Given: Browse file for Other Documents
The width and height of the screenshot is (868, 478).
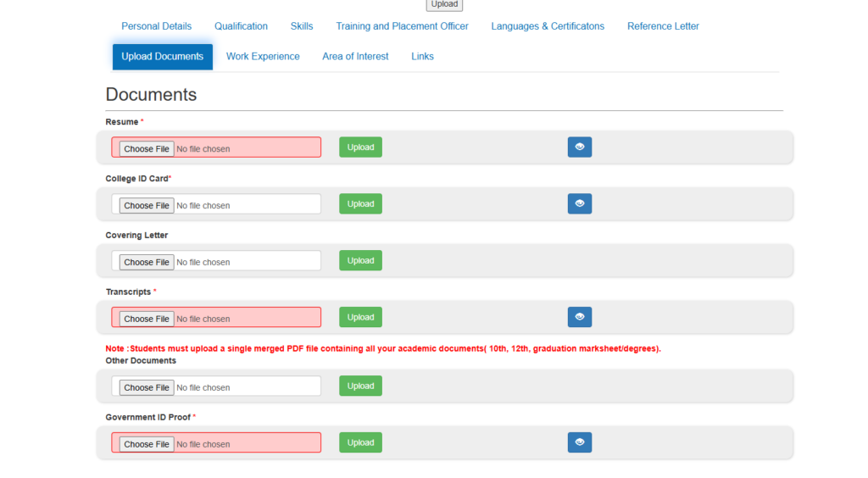Looking at the screenshot, I should [x=147, y=388].
